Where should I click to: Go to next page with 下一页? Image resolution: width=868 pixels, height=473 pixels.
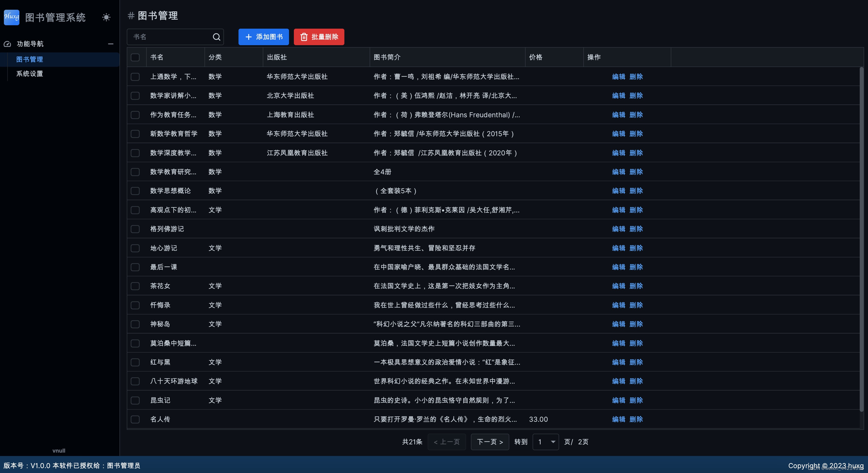[x=490, y=442]
